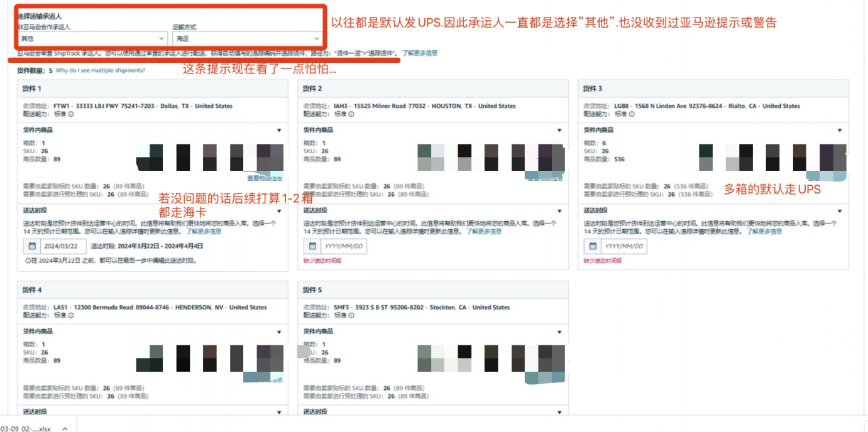This screenshot has height=432, width=868.
Task: Collapse 送达时段 section in 货件 1
Action: (x=279, y=212)
